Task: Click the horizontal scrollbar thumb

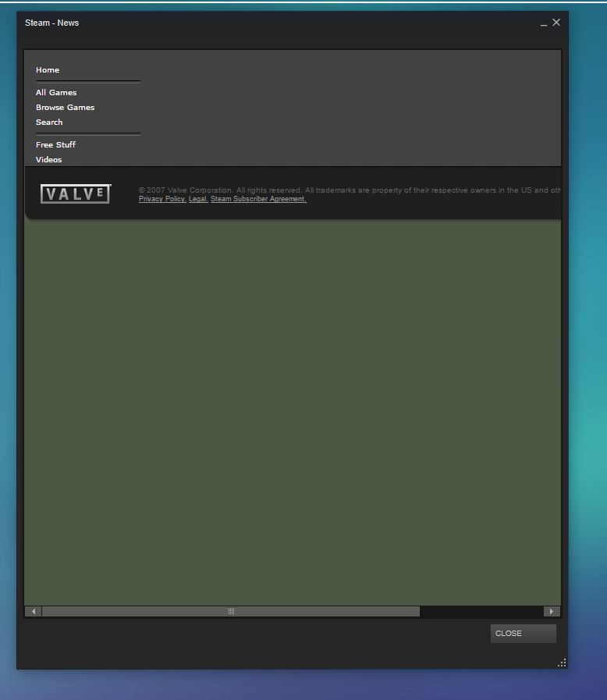Action: 231,611
